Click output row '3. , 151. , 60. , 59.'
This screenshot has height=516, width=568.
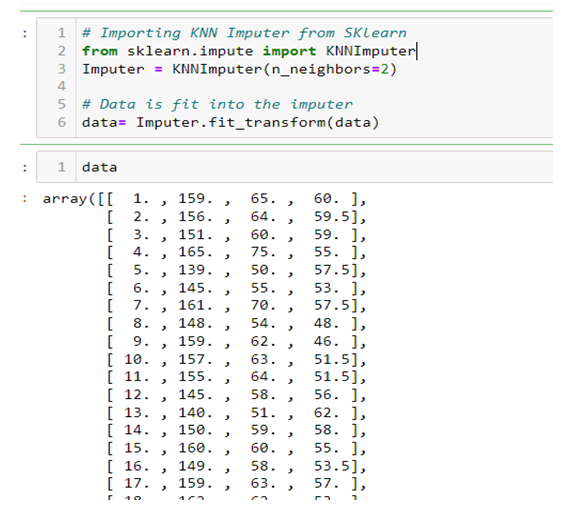pos(236,234)
